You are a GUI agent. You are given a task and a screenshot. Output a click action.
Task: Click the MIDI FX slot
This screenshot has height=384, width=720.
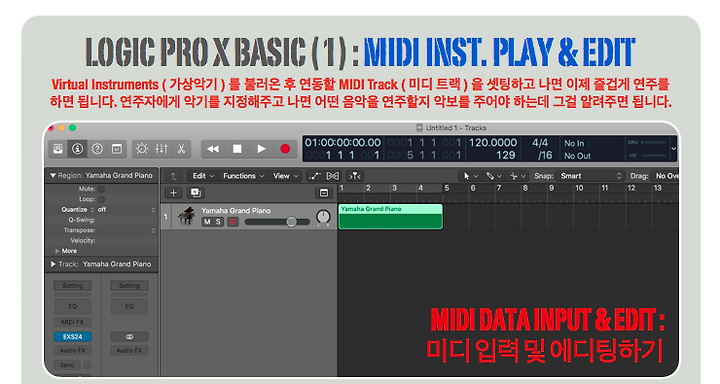point(73,322)
